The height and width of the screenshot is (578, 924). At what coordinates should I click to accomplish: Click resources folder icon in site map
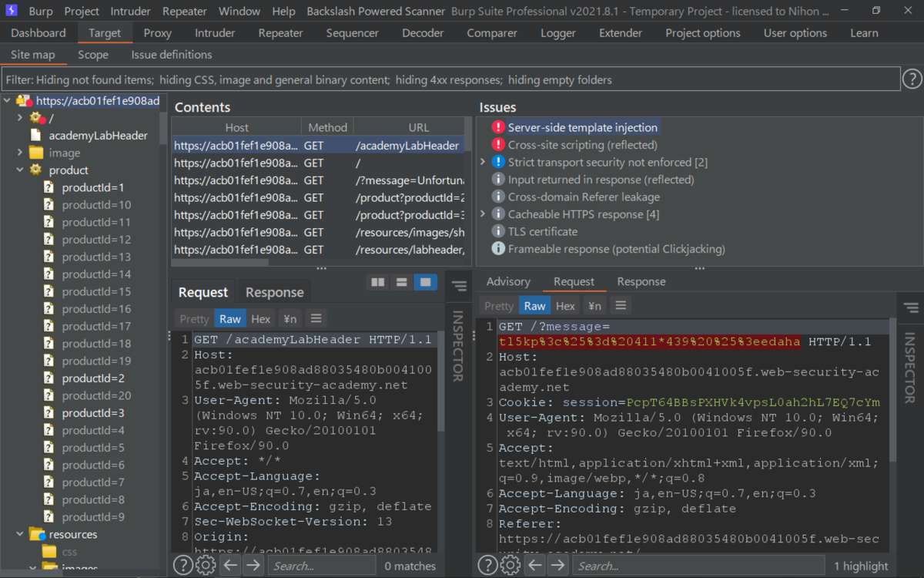(x=37, y=534)
